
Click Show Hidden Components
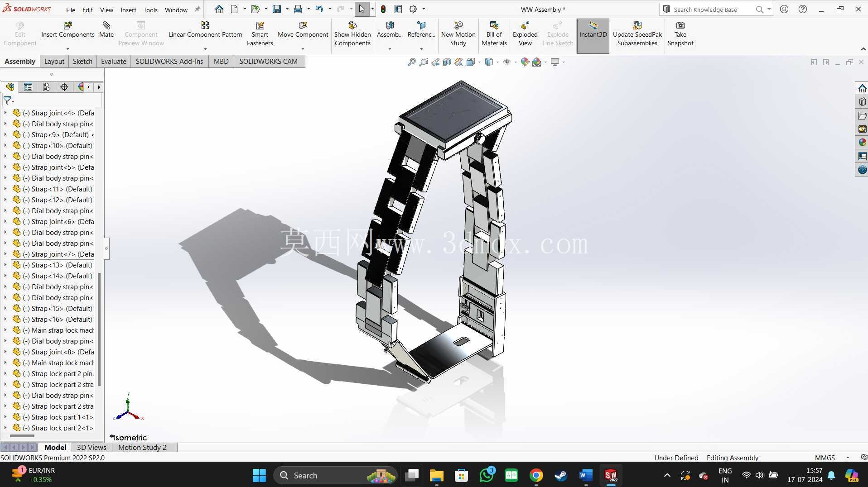pyautogui.click(x=352, y=34)
